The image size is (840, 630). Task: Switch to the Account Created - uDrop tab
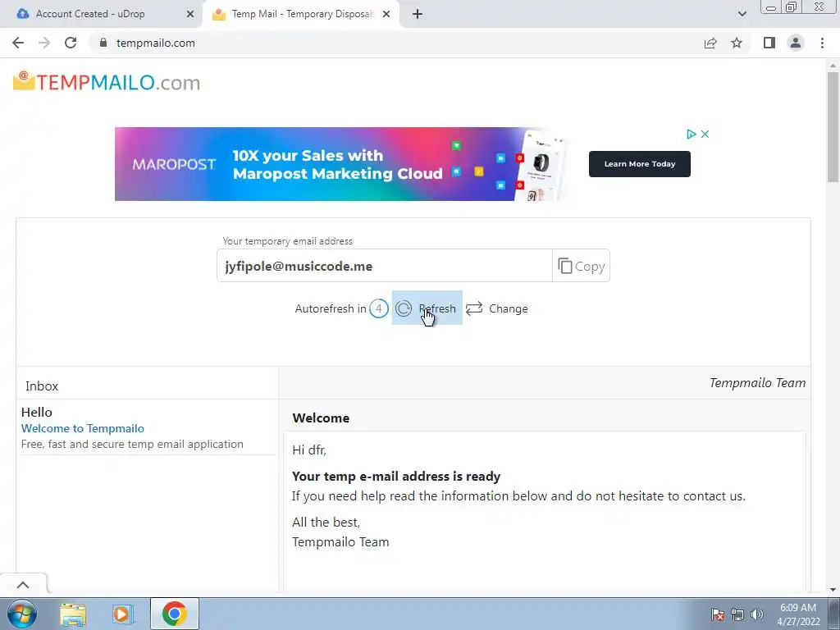102,14
